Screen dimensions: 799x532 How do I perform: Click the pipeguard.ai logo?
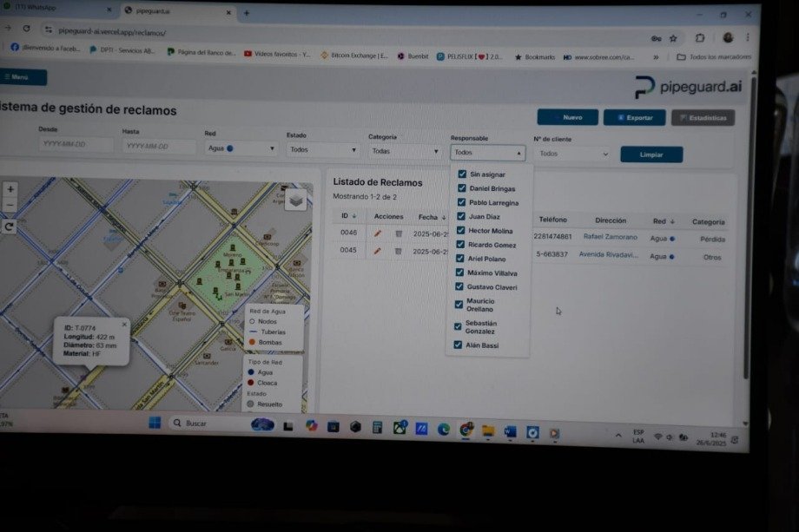pos(688,87)
